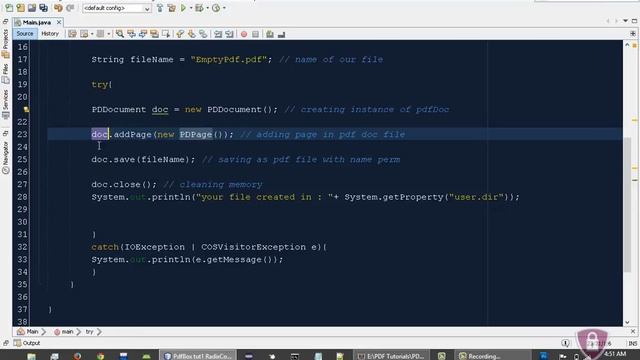Open the Navigator side panel
The width and height of the screenshot is (640, 360).
[5, 157]
